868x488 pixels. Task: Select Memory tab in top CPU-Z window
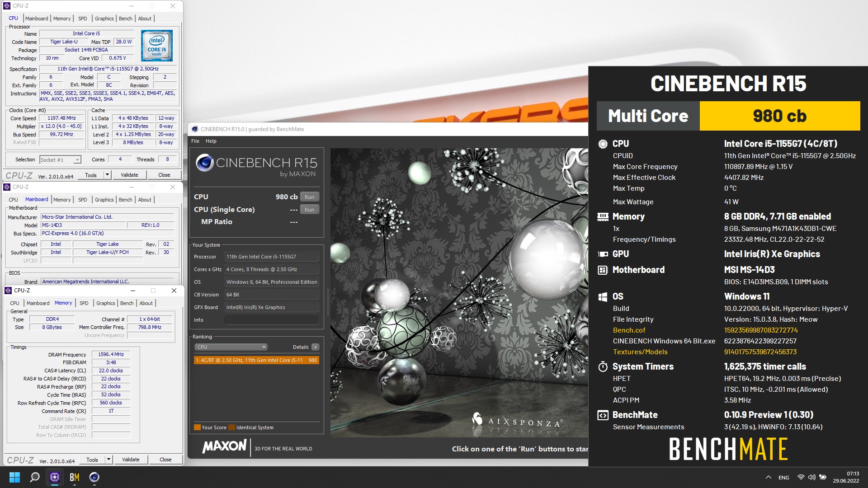(62, 19)
